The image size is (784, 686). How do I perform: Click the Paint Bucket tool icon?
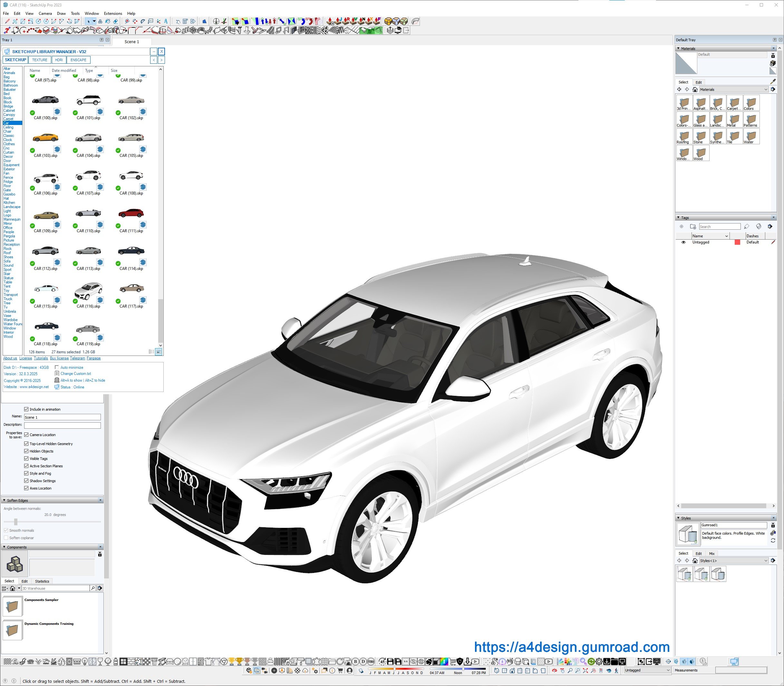pos(108,22)
